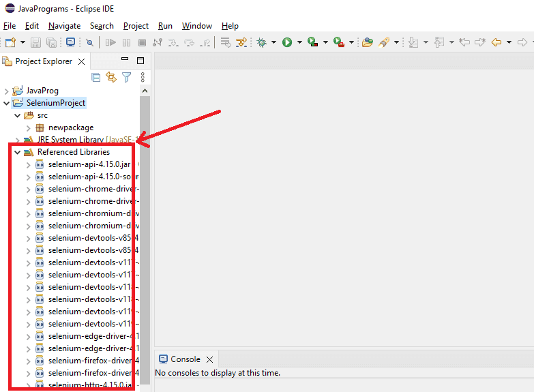Viewport: 534px width, 392px height.
Task: Click the Back navigation yellow arrow
Action: click(x=496, y=42)
